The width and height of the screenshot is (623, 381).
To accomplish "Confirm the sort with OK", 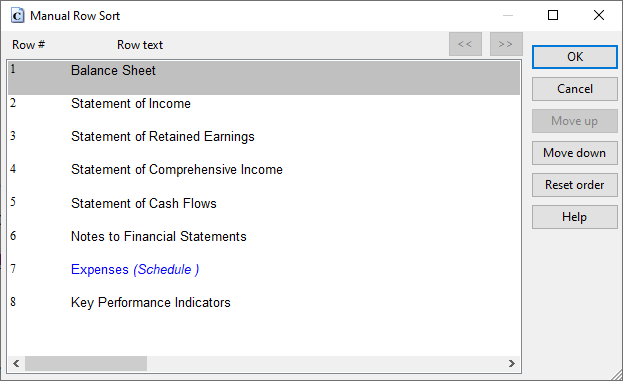I will click(575, 57).
